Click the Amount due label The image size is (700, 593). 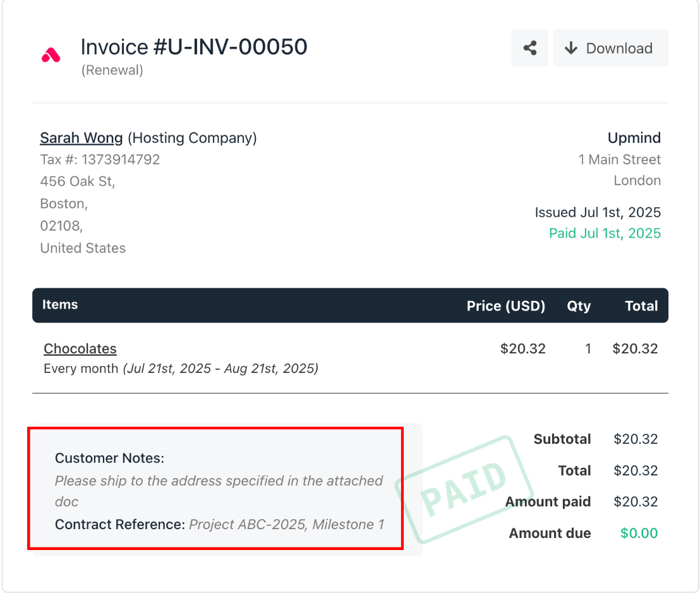[x=550, y=533]
